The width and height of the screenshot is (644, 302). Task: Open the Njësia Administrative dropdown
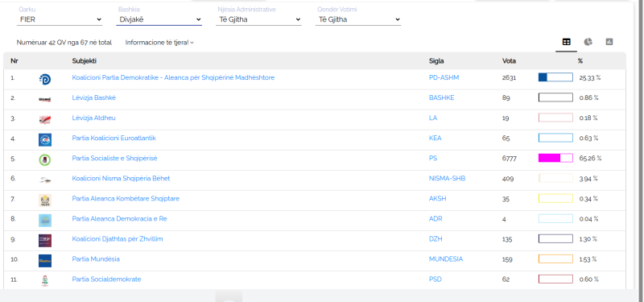click(x=258, y=19)
